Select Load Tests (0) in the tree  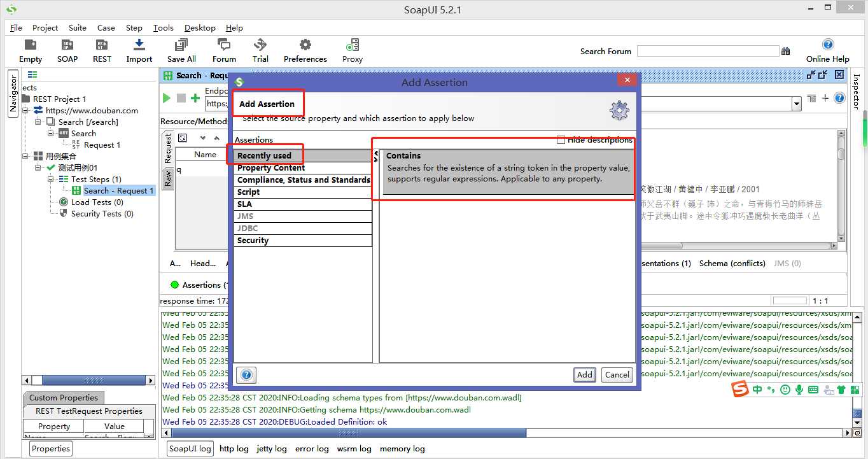pyautogui.click(x=97, y=202)
